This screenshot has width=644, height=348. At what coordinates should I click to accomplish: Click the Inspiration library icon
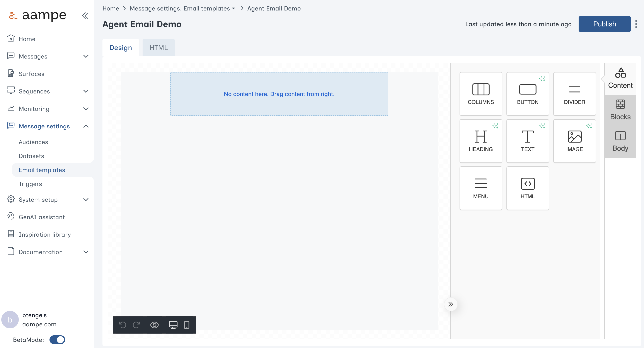tap(11, 234)
